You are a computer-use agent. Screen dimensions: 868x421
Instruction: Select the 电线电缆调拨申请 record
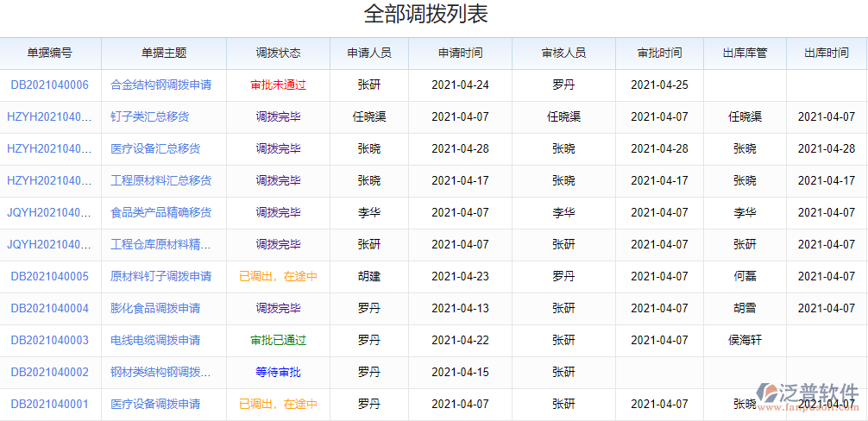[155, 341]
